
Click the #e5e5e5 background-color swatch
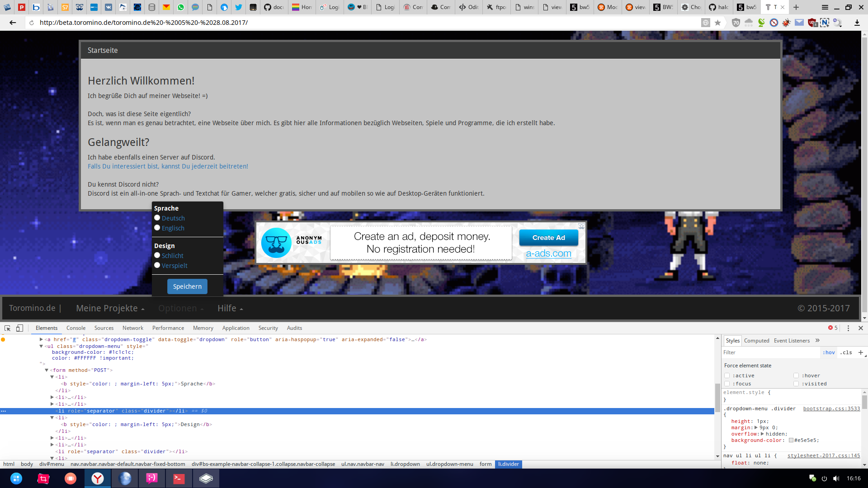point(791,440)
